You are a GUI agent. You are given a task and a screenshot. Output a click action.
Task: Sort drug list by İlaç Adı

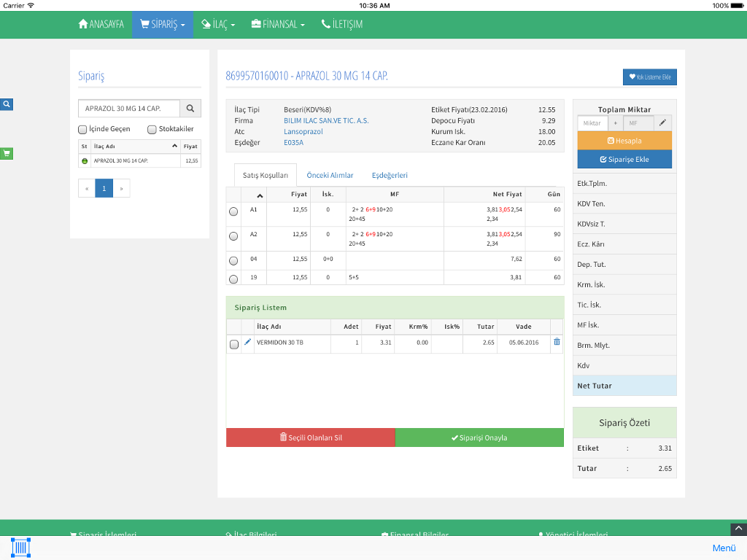(x=135, y=146)
